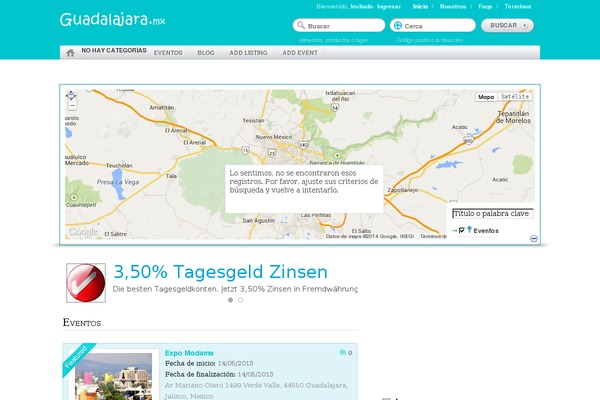The height and width of the screenshot is (400, 600).
Task: Click the Eventos section heading
Action: coord(82,323)
